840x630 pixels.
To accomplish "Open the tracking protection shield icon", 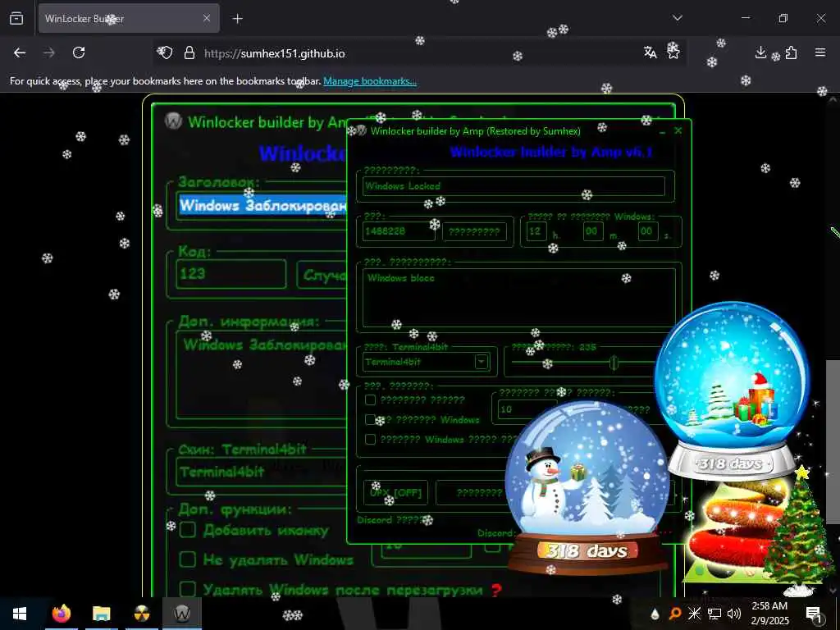I will click(x=165, y=52).
